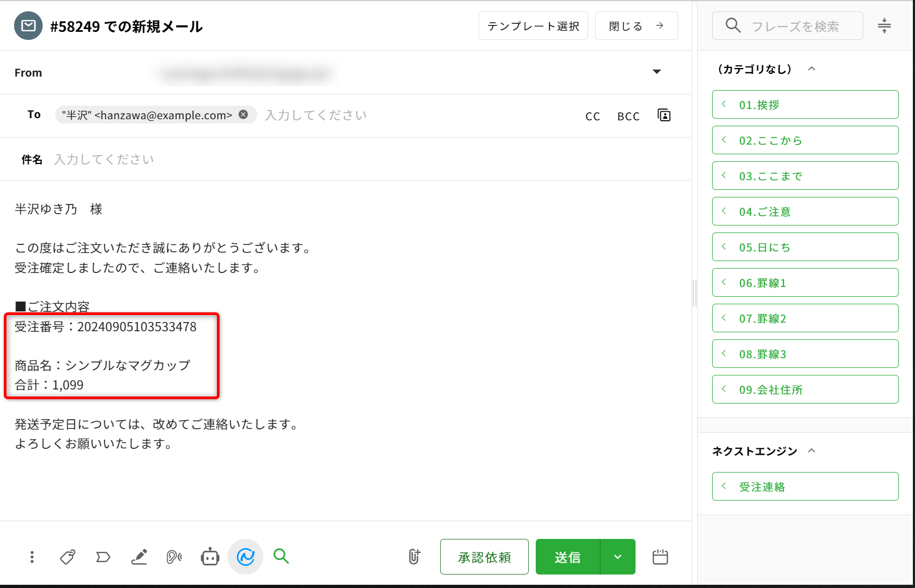Insert the 受注連絡 phrase
This screenshot has width=915, height=588.
(805, 487)
